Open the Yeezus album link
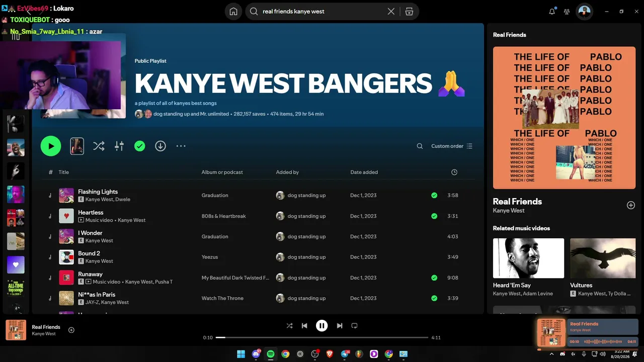Screen dimensions: 644x362 [210, 257]
